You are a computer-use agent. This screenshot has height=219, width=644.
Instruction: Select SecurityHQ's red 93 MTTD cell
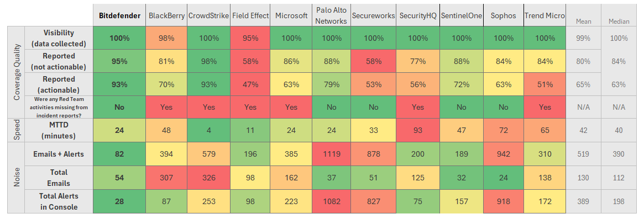click(418, 130)
